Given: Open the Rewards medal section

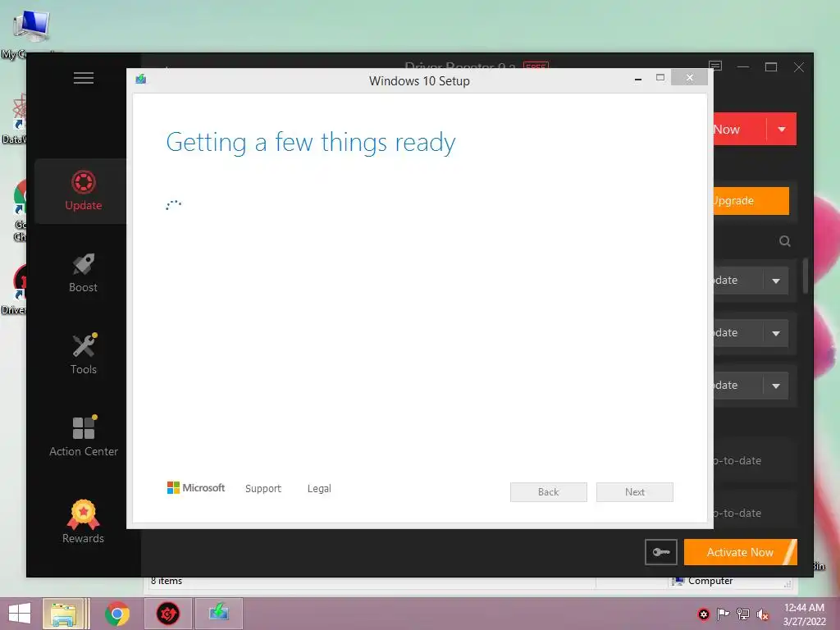Looking at the screenshot, I should [x=83, y=522].
